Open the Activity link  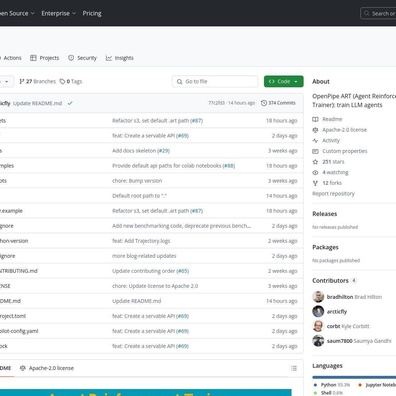[x=331, y=140]
